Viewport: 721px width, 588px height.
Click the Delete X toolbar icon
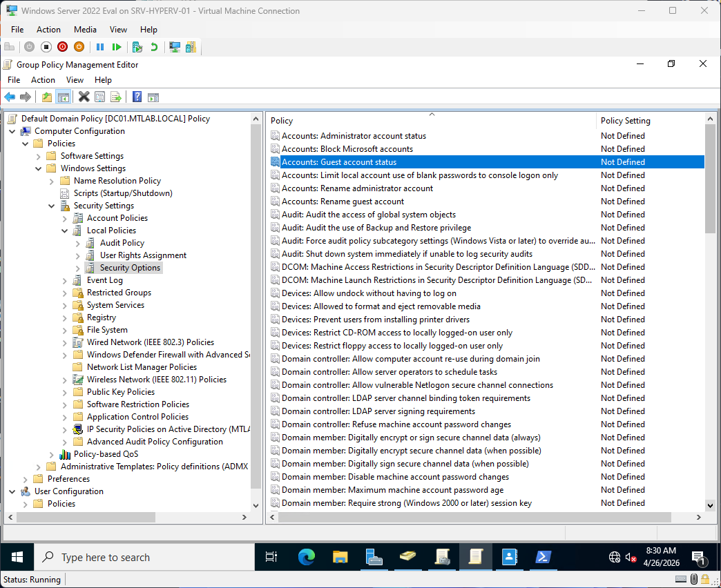tap(84, 97)
